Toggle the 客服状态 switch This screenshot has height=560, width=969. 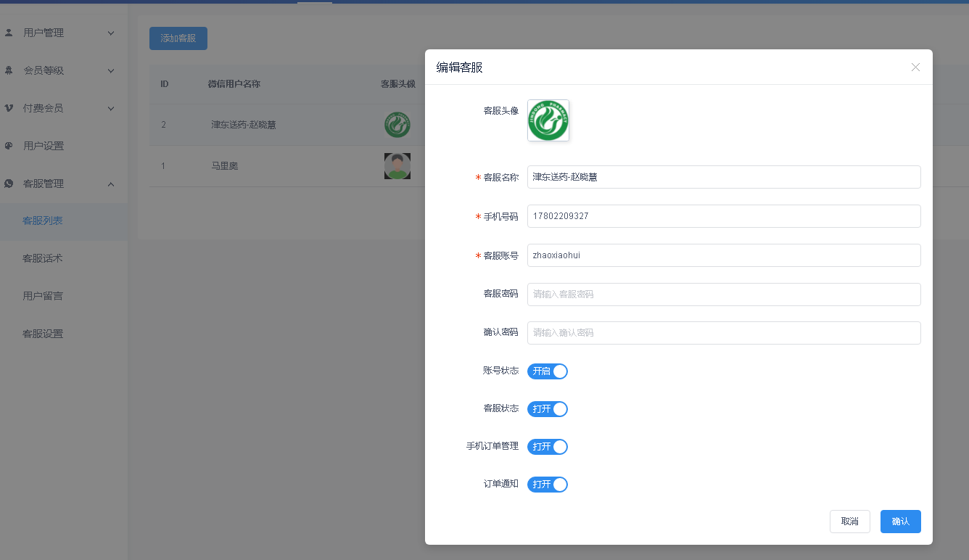tap(548, 409)
